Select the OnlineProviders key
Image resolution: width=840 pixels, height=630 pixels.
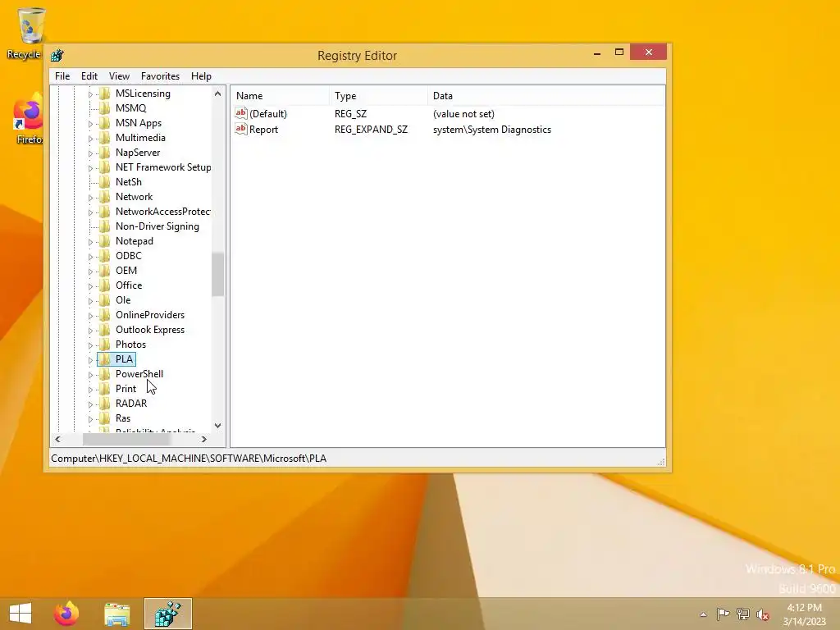click(x=150, y=315)
